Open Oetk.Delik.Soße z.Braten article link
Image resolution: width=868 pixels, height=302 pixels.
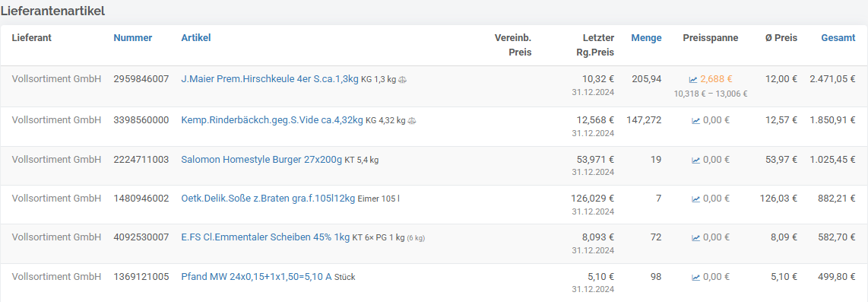pyautogui.click(x=268, y=199)
